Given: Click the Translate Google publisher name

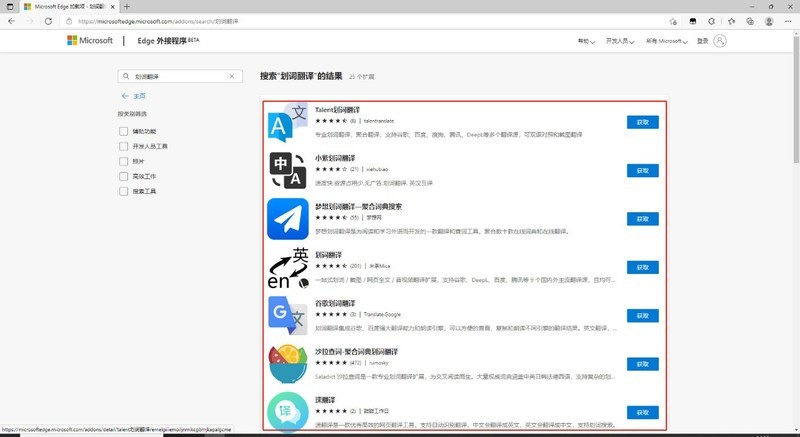Looking at the screenshot, I should pos(382,314).
